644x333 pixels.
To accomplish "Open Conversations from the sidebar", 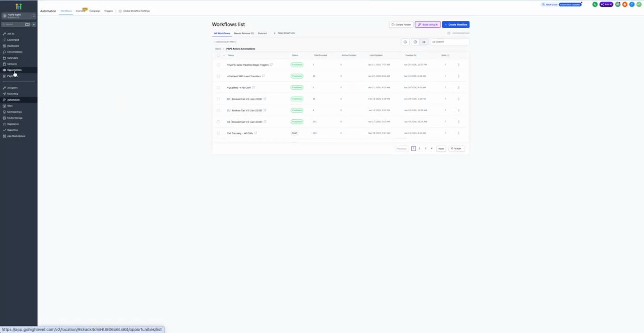I will 14,52.
